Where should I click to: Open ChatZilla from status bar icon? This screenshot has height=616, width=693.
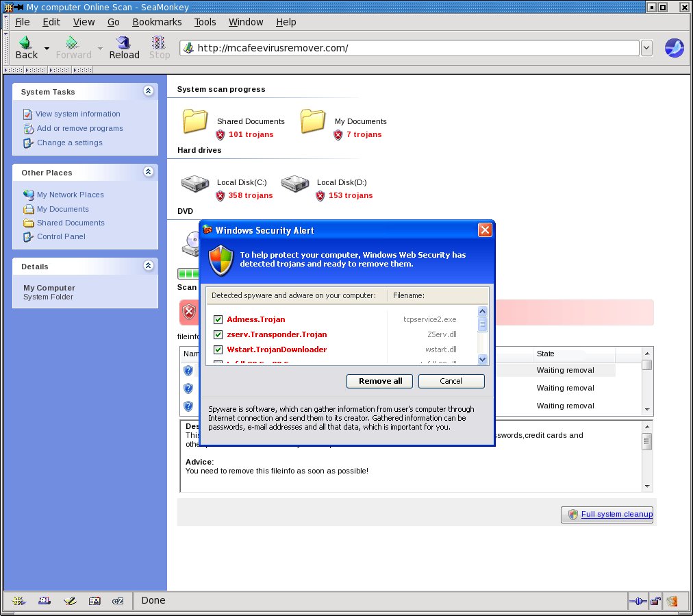pyautogui.click(x=118, y=600)
